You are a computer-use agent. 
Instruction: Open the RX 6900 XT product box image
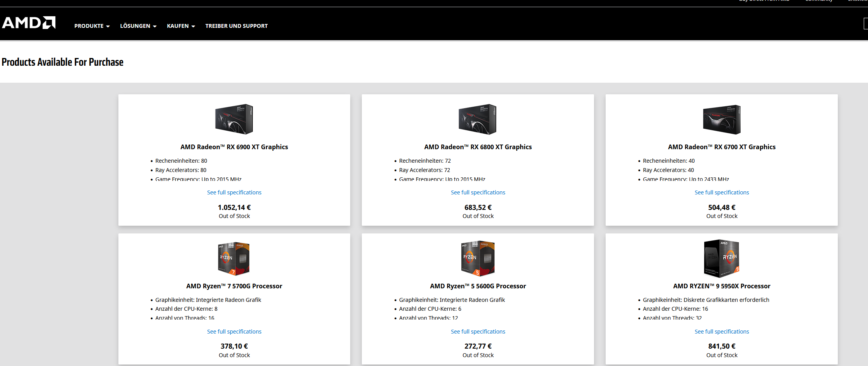(x=234, y=119)
